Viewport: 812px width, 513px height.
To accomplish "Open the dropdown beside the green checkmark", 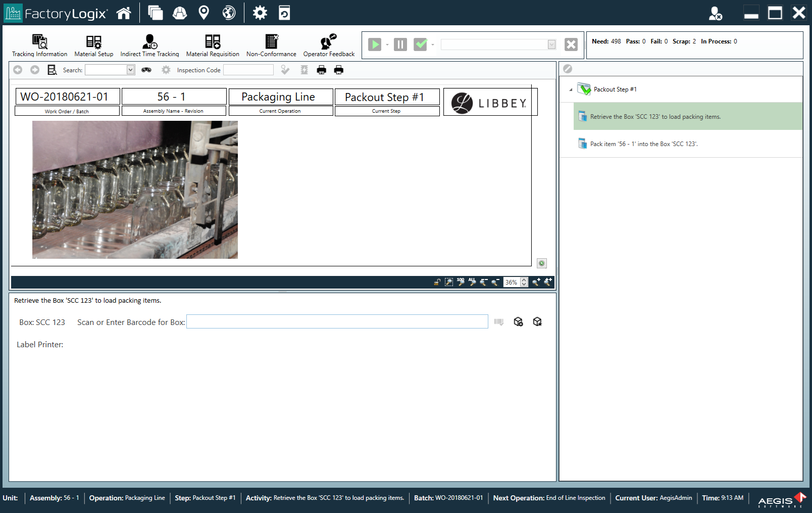I will coord(433,45).
